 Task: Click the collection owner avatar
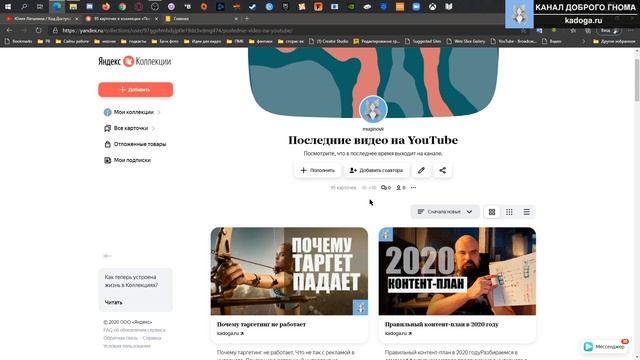pyautogui.click(x=373, y=109)
